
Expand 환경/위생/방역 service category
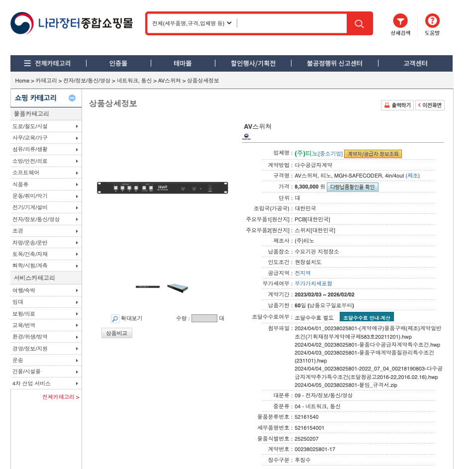click(46, 337)
